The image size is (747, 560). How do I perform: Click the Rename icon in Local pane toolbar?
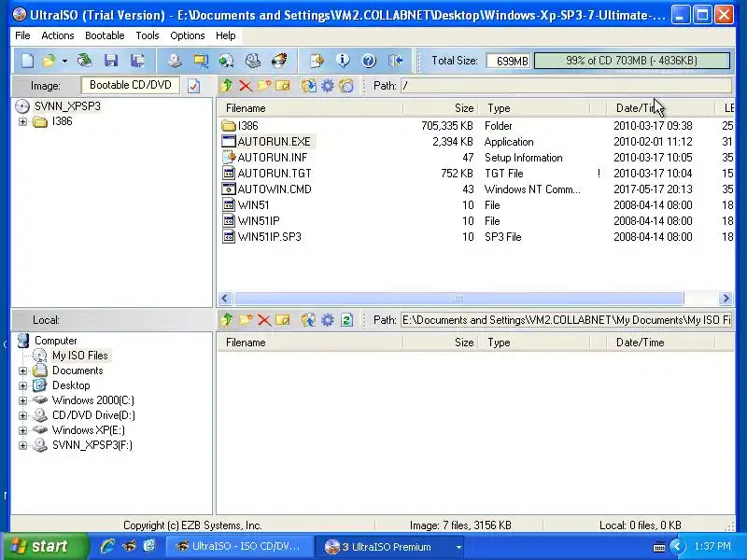(x=283, y=320)
